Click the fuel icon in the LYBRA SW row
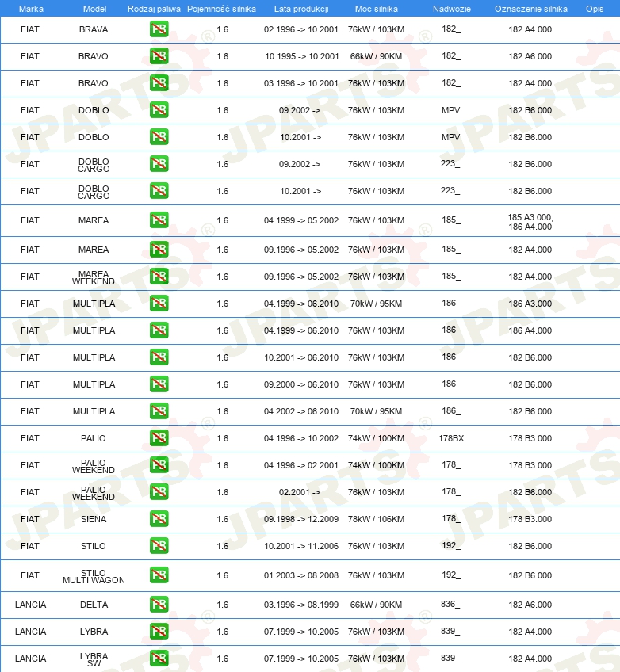The image size is (620, 672). point(159,659)
